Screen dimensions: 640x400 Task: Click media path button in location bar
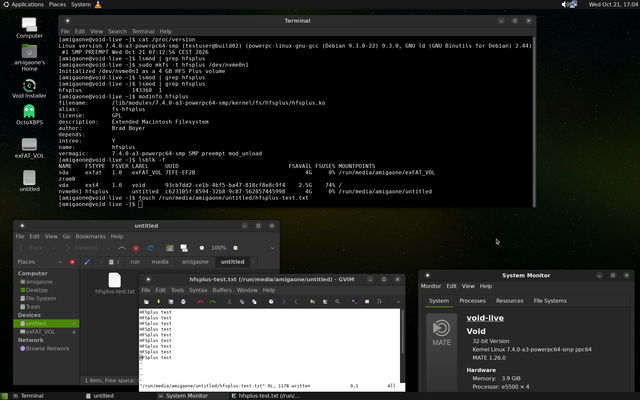coord(160,262)
